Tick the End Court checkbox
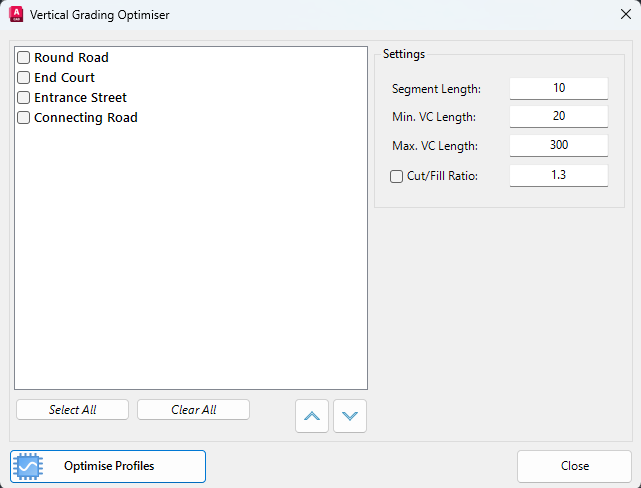Image resolution: width=641 pixels, height=488 pixels. coord(23,78)
